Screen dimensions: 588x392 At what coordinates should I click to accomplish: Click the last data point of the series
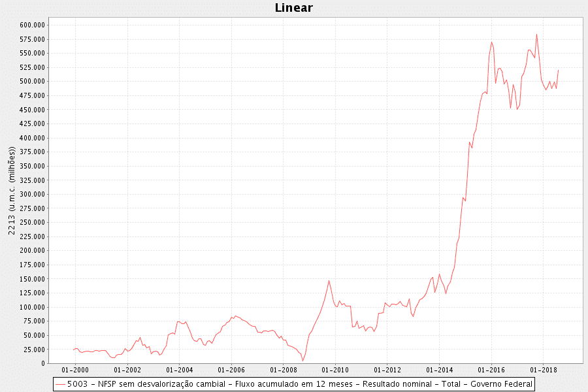[x=559, y=70]
